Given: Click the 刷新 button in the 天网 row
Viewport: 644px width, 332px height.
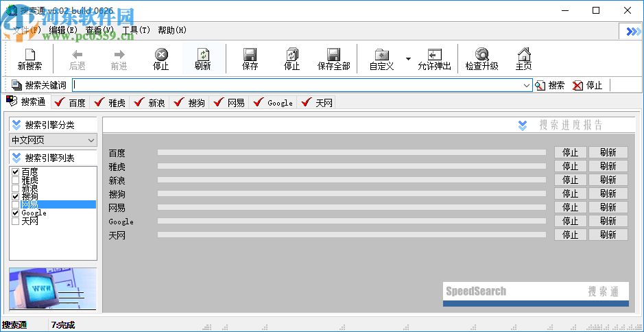Looking at the screenshot, I should click(x=608, y=235).
